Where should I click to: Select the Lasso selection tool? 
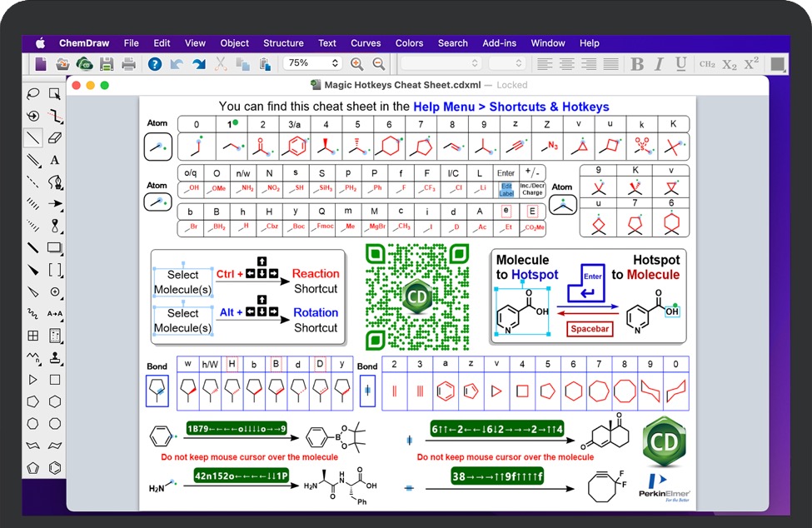coord(33,93)
